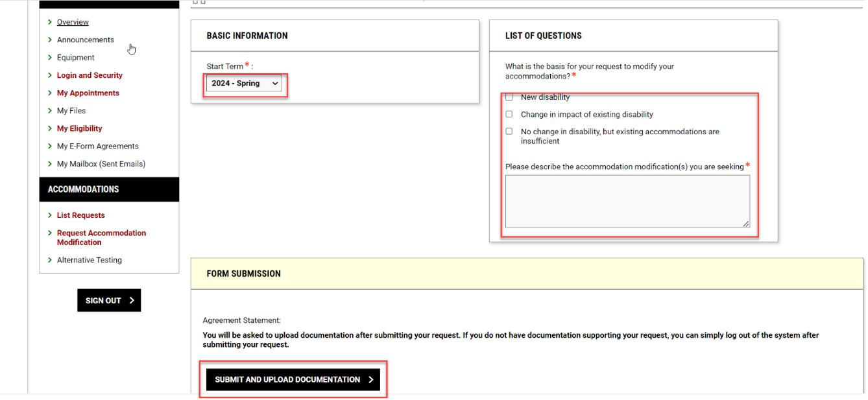Open My E-Form Agreements
The height and width of the screenshot is (400, 868).
click(x=97, y=146)
